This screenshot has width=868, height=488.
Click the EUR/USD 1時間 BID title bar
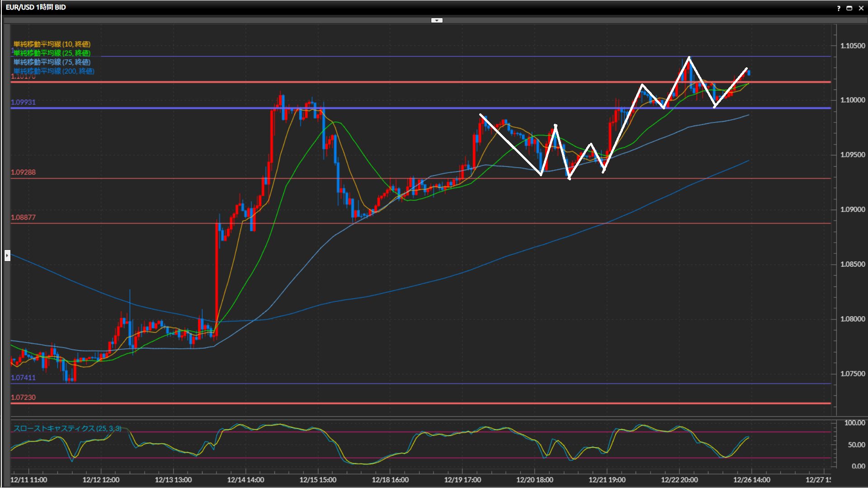[36, 7]
